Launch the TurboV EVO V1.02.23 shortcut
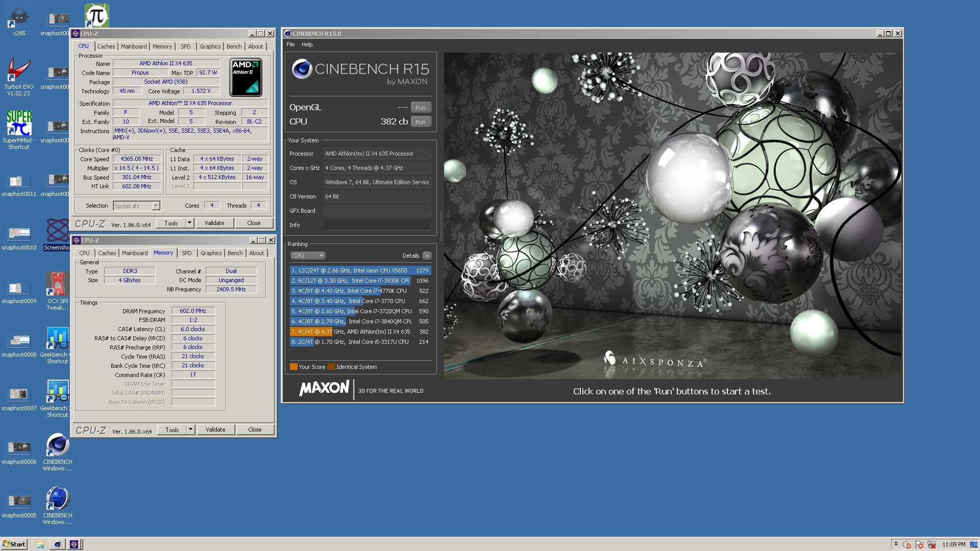This screenshot has height=551, width=980. coord(19,76)
